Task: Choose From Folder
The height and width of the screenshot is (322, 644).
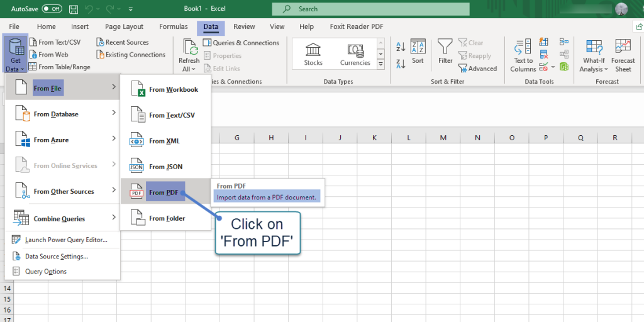Action: (x=165, y=218)
